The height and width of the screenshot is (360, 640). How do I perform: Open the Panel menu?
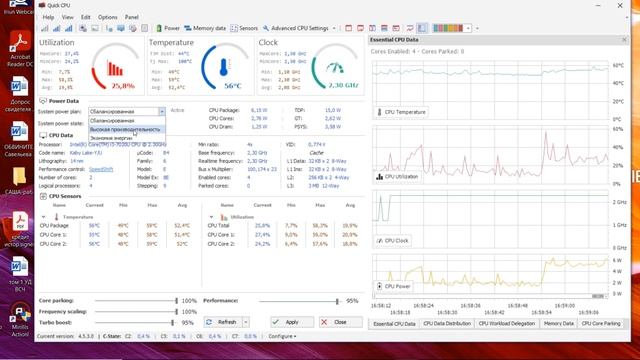point(131,17)
